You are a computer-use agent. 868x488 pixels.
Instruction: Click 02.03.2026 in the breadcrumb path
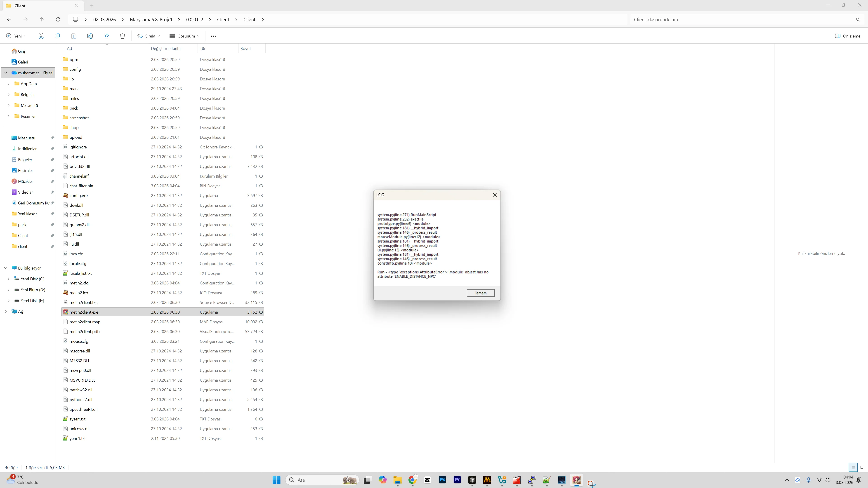(104, 19)
